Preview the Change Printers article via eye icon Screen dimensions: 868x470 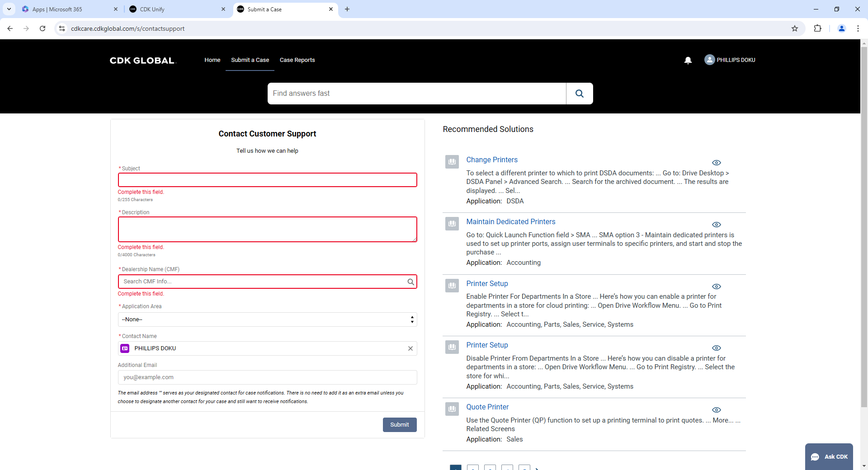(x=717, y=163)
